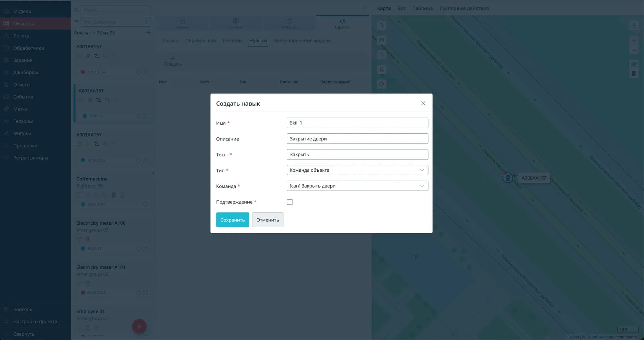Open the Команды icon tab

pos(289,23)
